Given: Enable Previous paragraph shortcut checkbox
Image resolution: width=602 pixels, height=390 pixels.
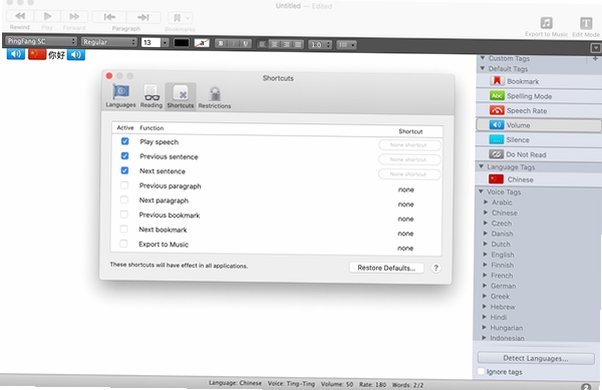Looking at the screenshot, I should click(x=124, y=185).
